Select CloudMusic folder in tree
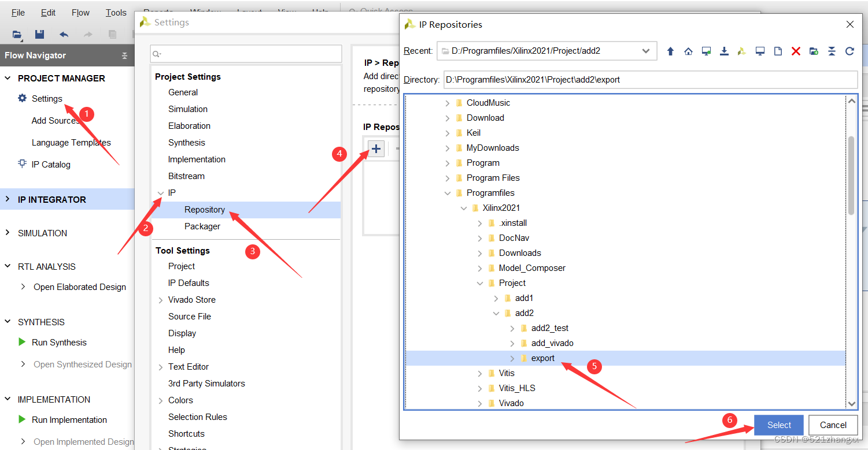 (x=488, y=103)
